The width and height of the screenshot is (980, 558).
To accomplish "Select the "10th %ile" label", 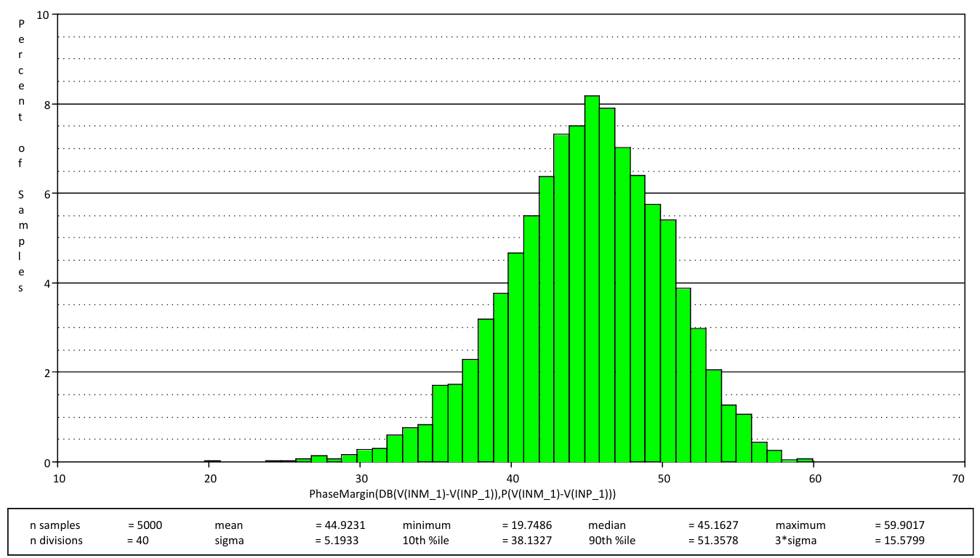I will pos(426,541).
